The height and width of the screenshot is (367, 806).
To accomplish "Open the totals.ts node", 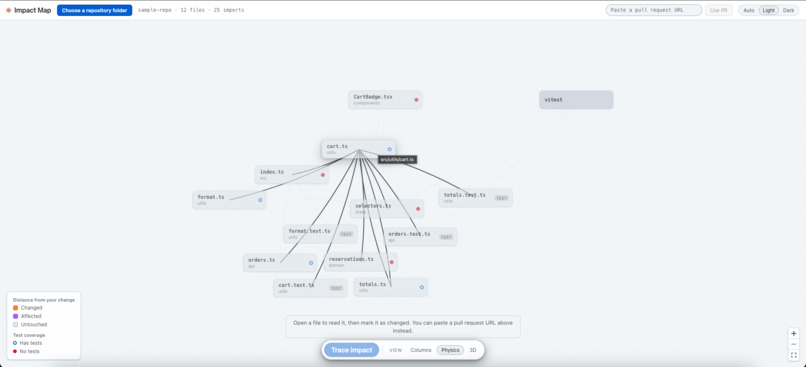I will coord(391,287).
